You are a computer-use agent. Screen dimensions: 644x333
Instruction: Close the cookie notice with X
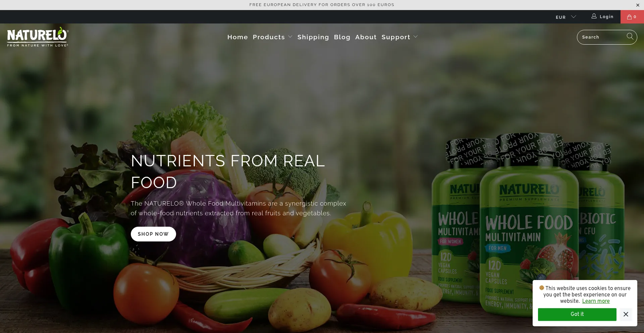pyautogui.click(x=626, y=314)
